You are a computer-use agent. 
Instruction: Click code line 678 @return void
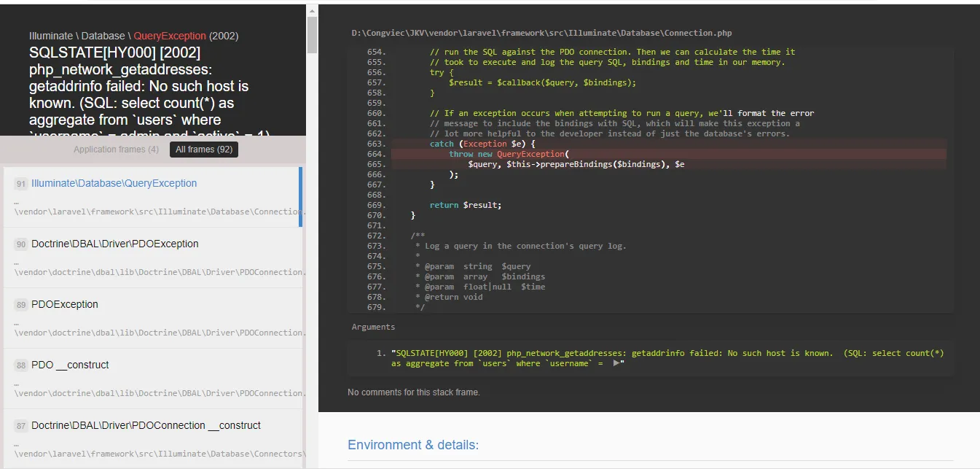click(x=449, y=297)
